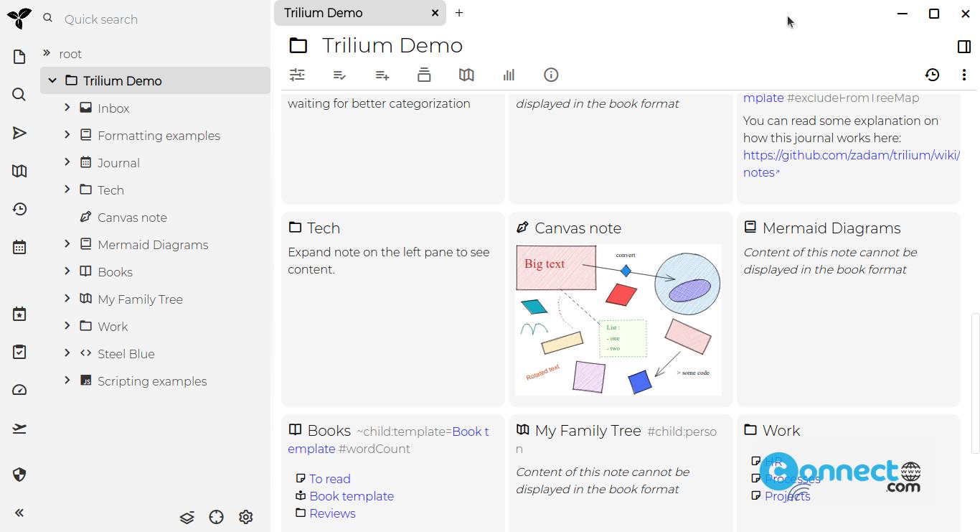Open the note paths bar chart icon

tap(509, 75)
